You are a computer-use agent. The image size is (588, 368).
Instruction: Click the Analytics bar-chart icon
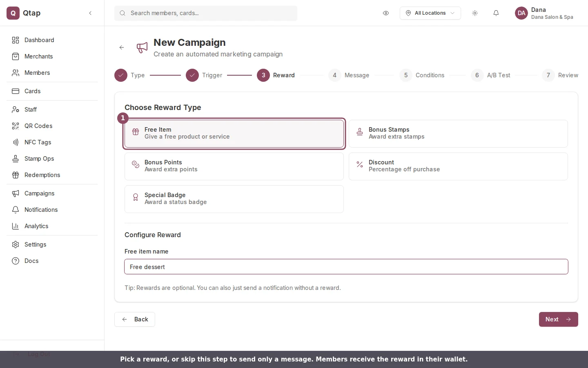coord(16,226)
